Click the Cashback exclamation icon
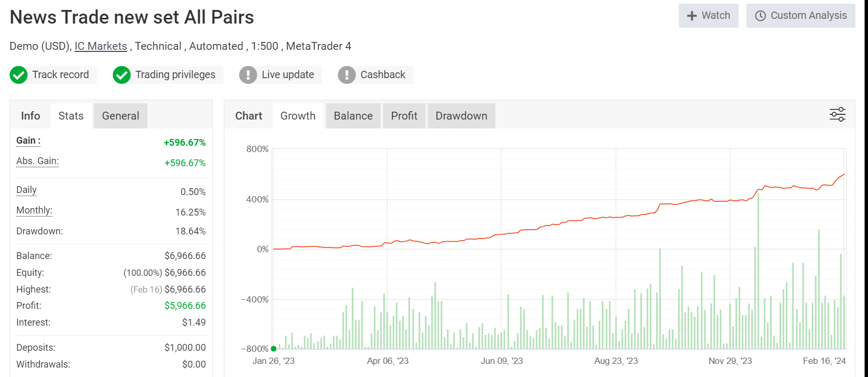868x377 pixels. [346, 75]
